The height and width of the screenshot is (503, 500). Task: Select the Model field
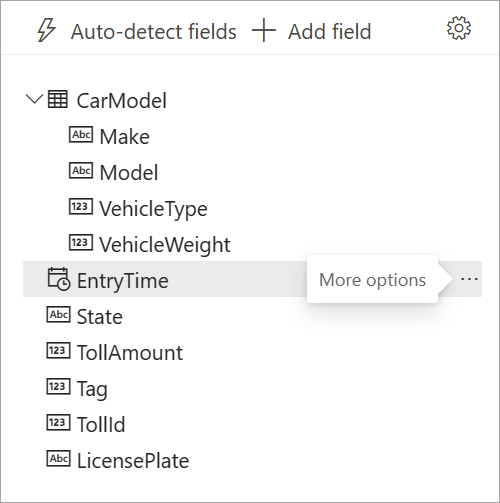click(129, 172)
